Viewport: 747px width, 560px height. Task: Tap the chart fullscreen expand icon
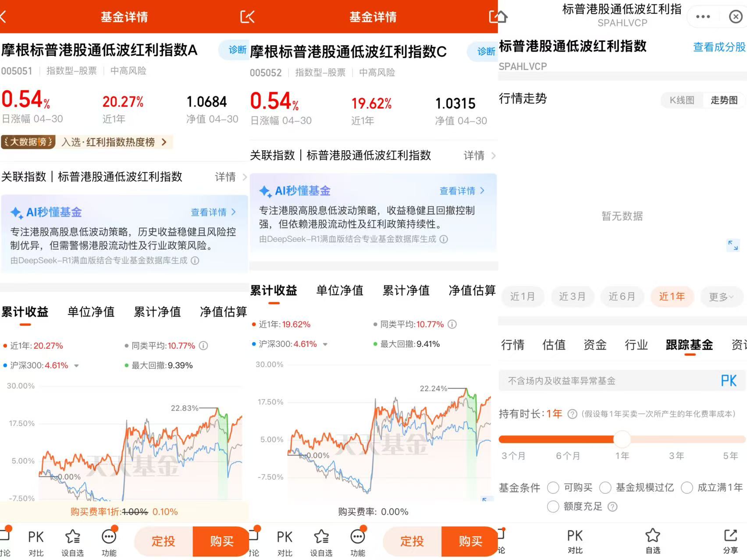[x=732, y=245]
